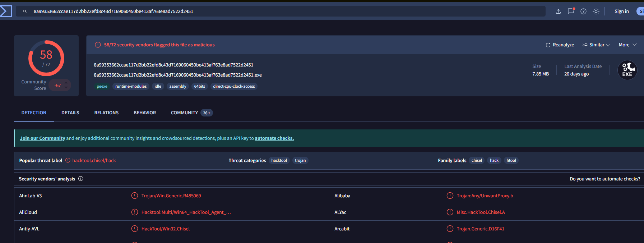Viewport: 644px width, 243px height.
Task: Open the notifications chat icon
Action: tap(571, 11)
